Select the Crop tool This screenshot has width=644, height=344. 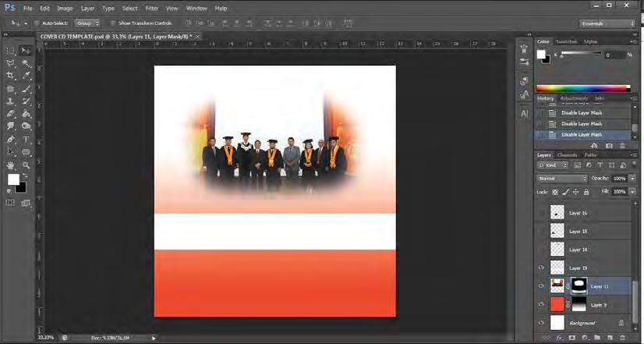coord(11,76)
